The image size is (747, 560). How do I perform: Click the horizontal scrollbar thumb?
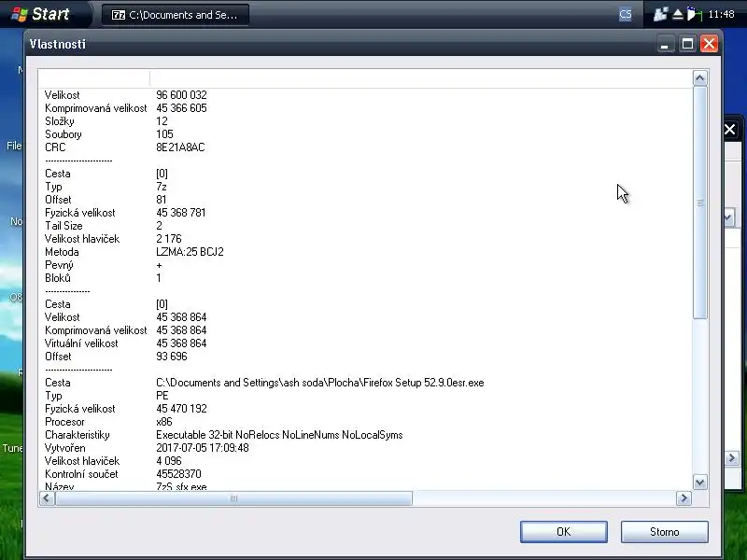[233, 498]
